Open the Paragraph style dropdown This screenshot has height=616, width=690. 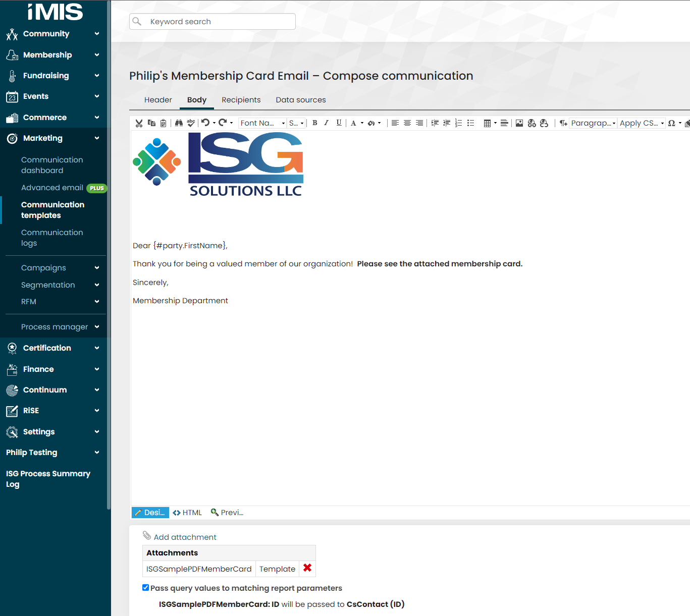pyautogui.click(x=592, y=123)
